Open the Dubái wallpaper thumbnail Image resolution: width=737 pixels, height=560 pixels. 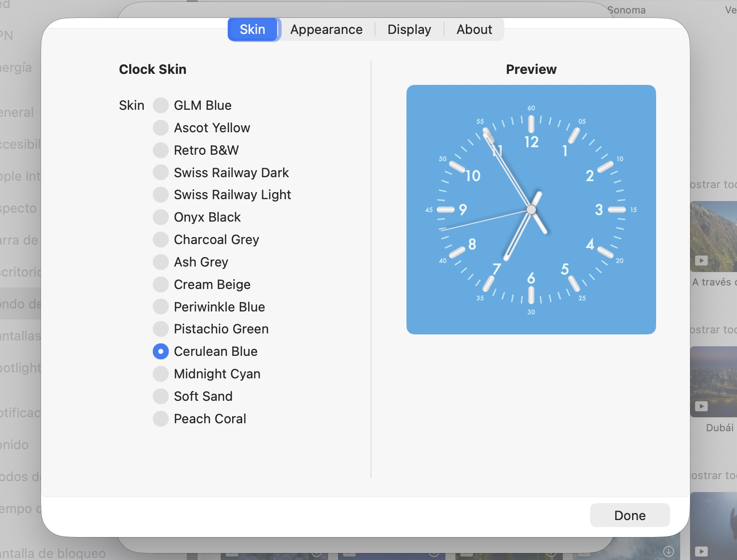(714, 382)
